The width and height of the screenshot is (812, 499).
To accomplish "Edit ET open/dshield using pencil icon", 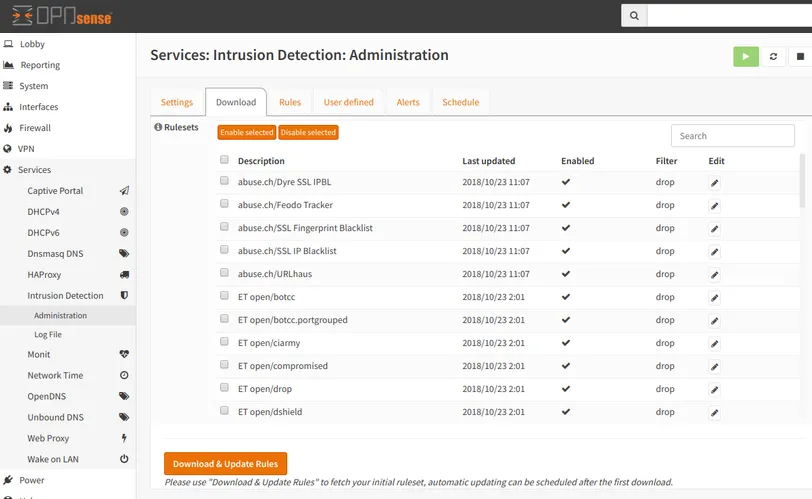I will [x=714, y=413].
